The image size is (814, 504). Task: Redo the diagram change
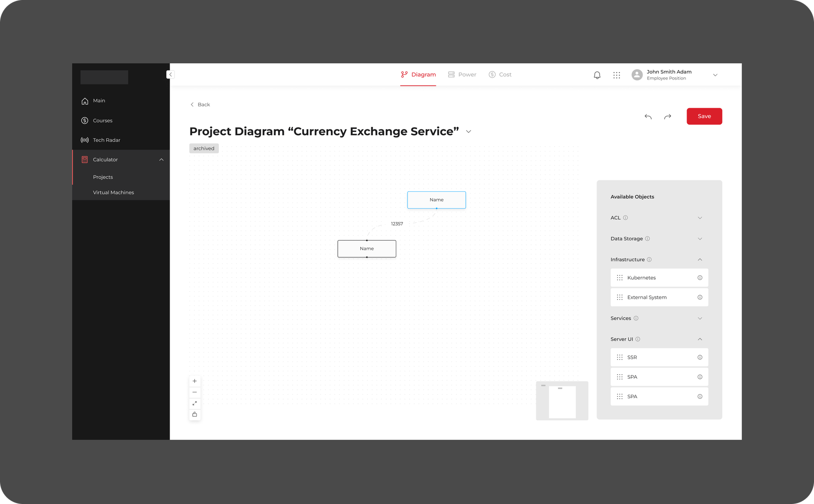click(667, 117)
